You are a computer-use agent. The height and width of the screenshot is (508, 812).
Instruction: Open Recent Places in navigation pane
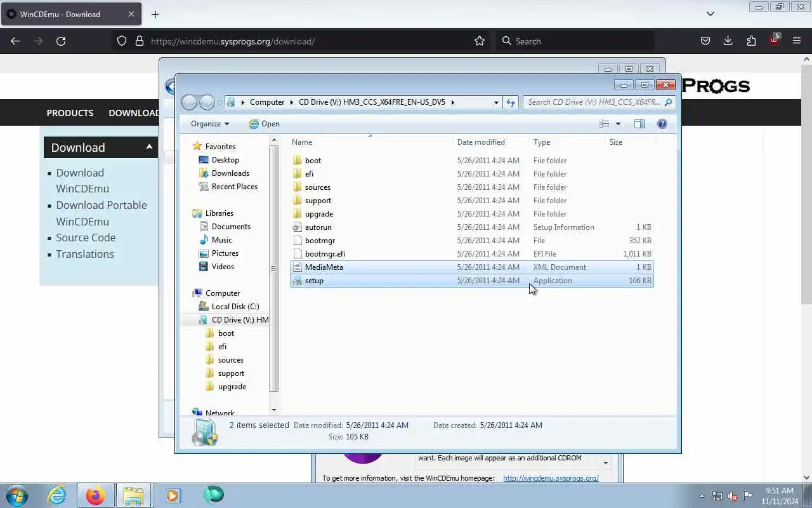(234, 187)
